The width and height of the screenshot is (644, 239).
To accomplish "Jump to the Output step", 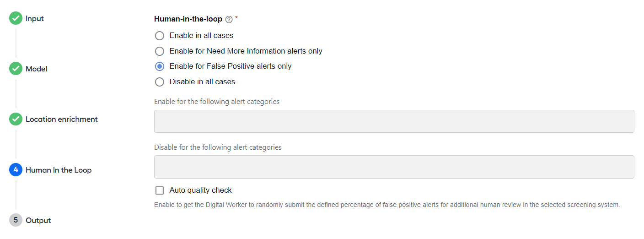I will point(38,220).
